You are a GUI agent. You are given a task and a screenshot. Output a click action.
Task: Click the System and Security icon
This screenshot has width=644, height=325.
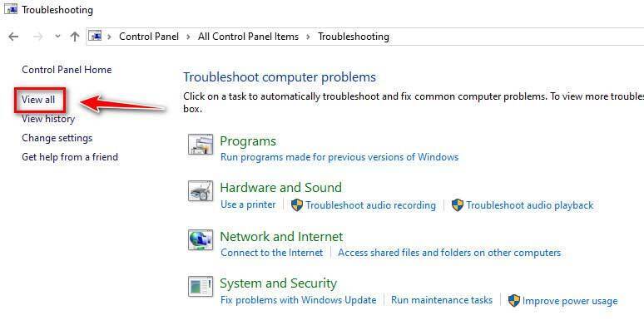[x=201, y=286]
